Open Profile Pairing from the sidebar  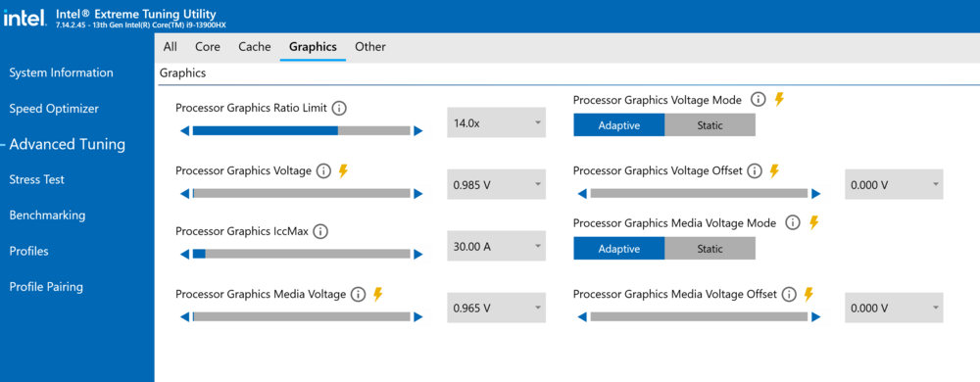coord(46,287)
